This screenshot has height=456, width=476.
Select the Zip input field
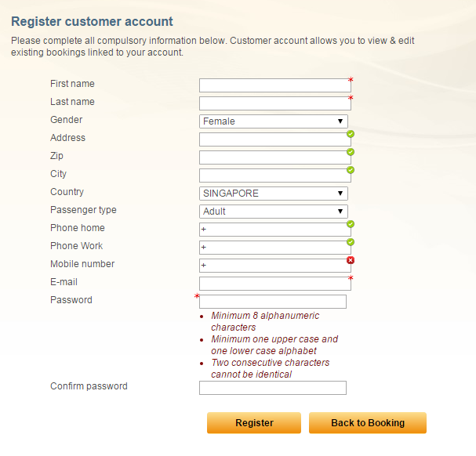274,157
